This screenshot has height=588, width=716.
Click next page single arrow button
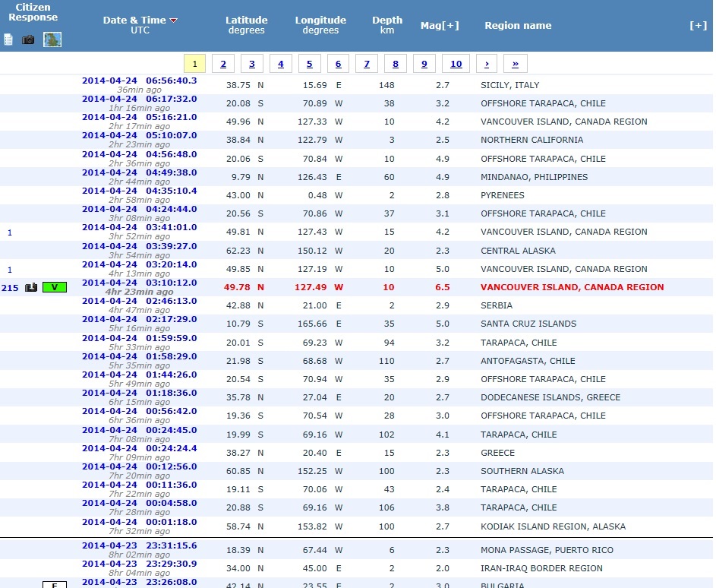[487, 64]
